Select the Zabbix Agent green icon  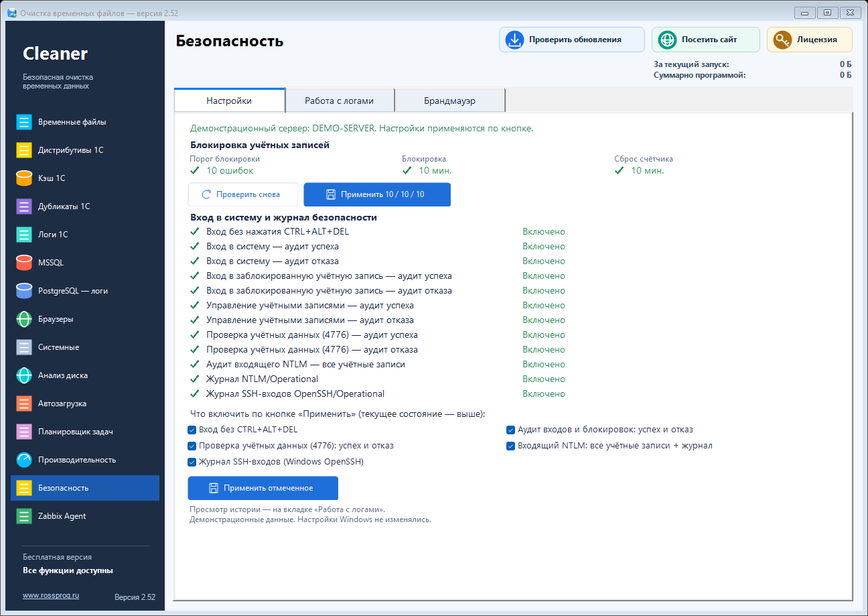pyautogui.click(x=24, y=516)
